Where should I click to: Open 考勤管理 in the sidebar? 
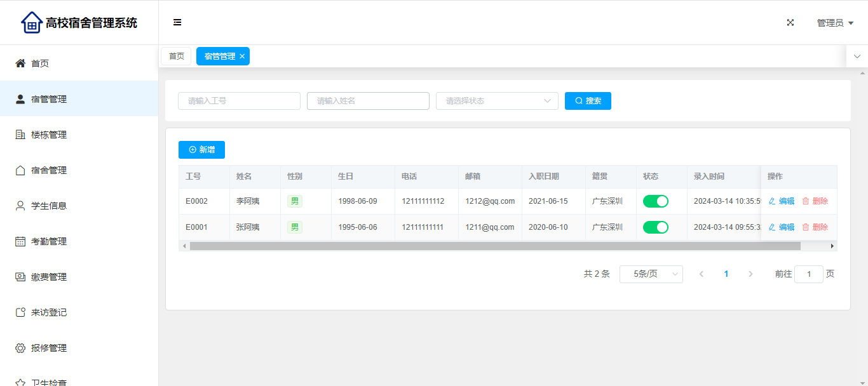[49, 241]
